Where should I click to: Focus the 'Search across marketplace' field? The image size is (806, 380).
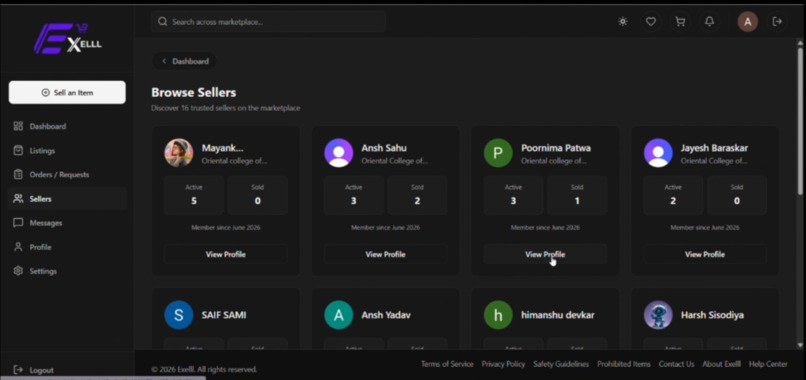tap(268, 22)
